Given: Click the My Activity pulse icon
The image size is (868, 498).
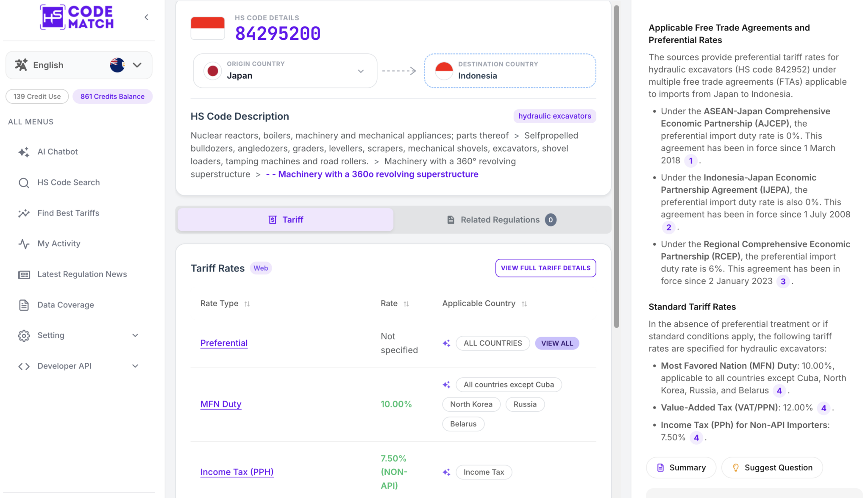Looking at the screenshot, I should tap(24, 244).
